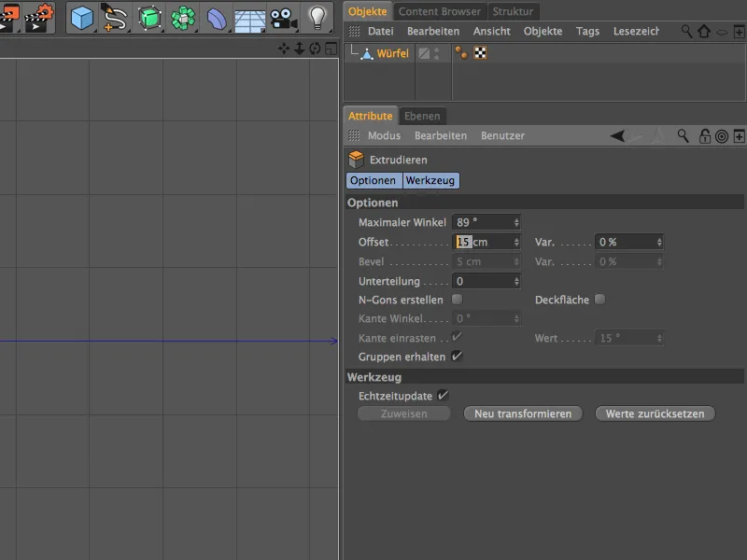747x560 pixels.
Task: Click the Object Manager home icon
Action: [x=704, y=32]
